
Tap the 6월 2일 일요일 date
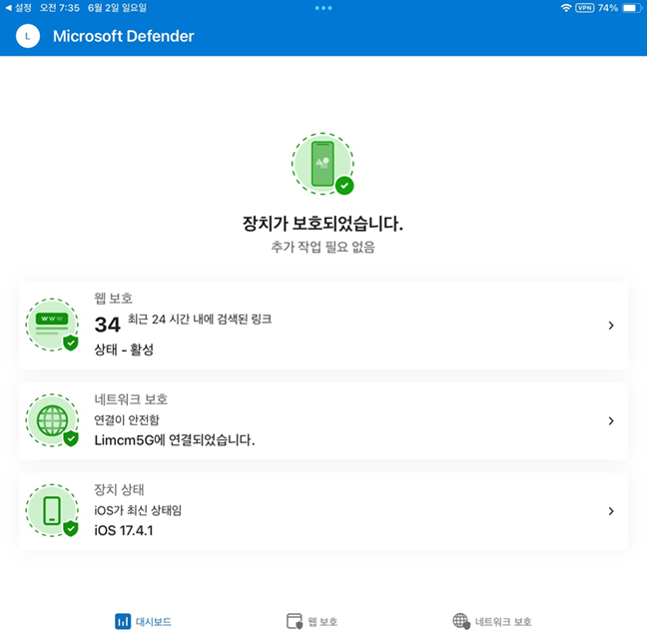coord(117,8)
